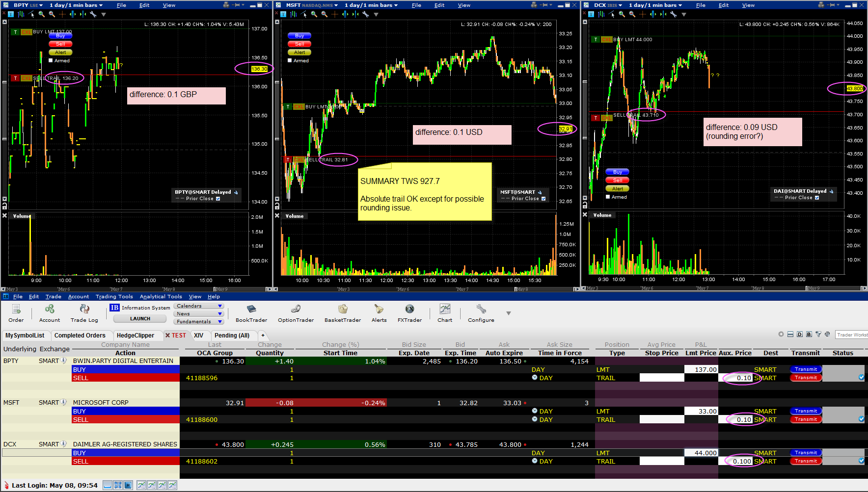
Task: Open the OptionTrader tool
Action: 296,313
